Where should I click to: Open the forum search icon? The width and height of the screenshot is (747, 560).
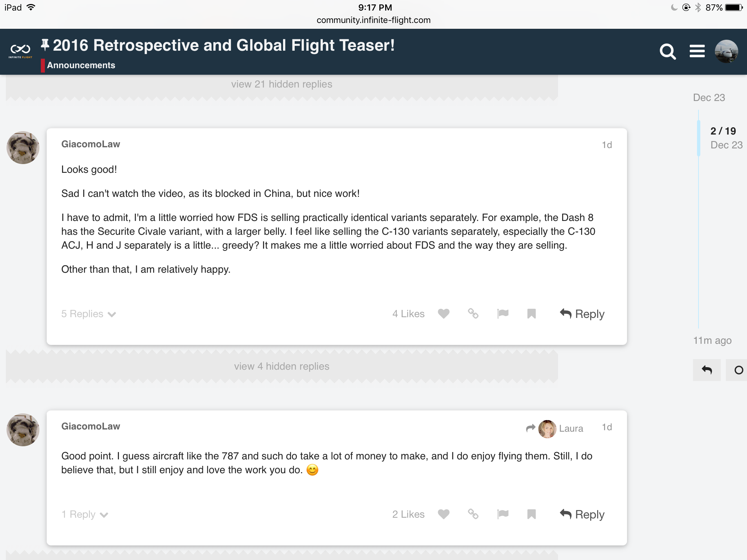[x=667, y=51]
